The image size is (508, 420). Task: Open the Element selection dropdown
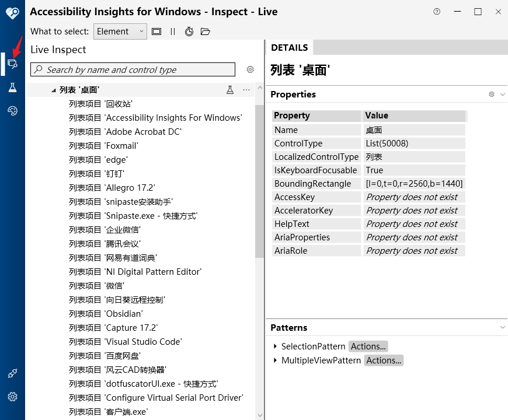(x=120, y=31)
